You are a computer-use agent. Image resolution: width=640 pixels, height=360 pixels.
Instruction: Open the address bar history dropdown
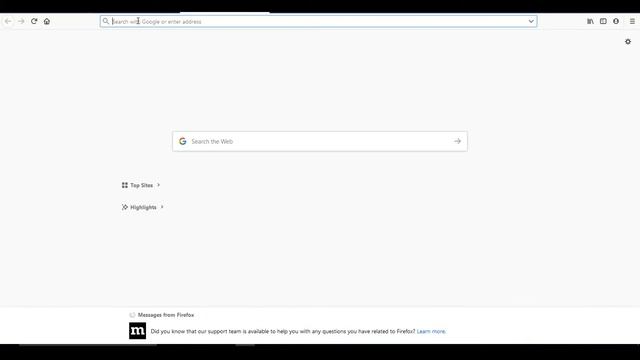pyautogui.click(x=531, y=21)
